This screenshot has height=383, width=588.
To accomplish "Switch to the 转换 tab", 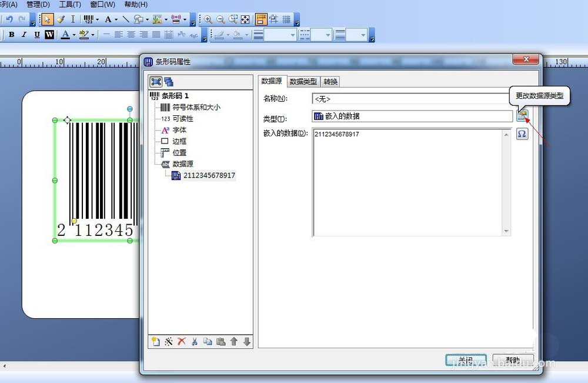I will pyautogui.click(x=330, y=81).
